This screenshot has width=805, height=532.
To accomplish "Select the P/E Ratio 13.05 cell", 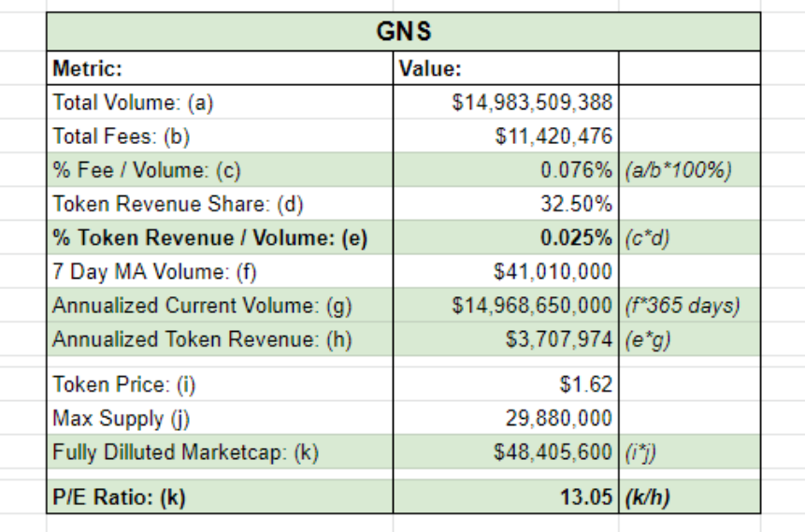I will tap(585, 496).
